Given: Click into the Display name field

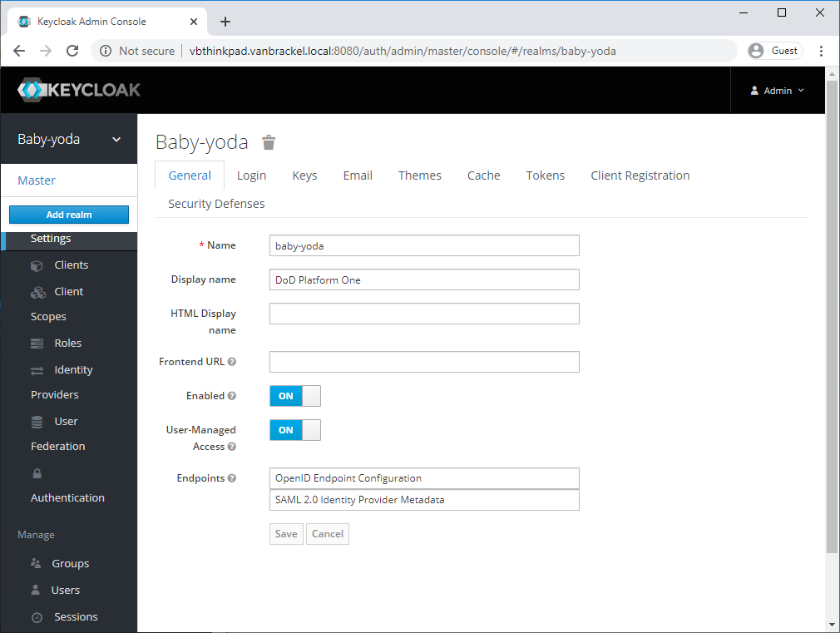Looking at the screenshot, I should pyautogui.click(x=424, y=279).
